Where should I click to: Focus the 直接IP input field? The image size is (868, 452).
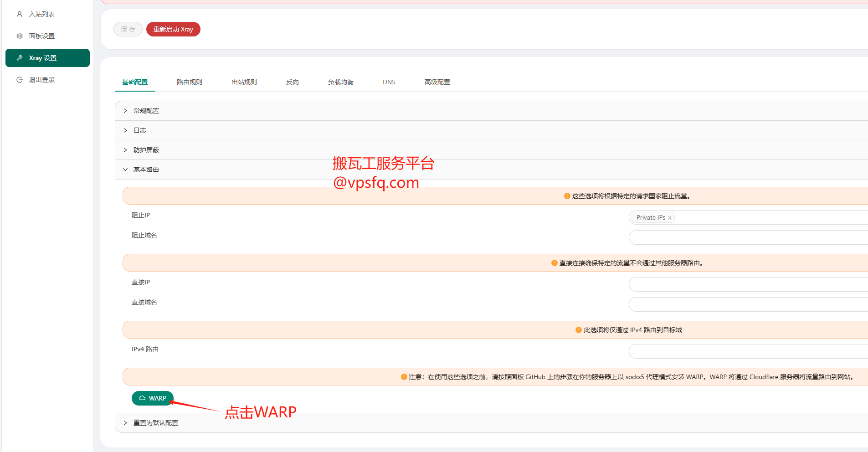click(747, 284)
